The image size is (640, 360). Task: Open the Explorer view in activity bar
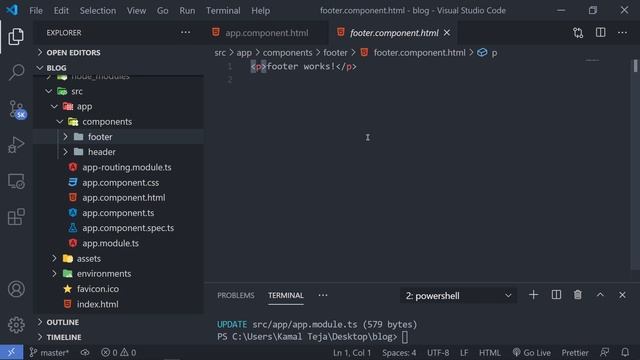[x=16, y=37]
